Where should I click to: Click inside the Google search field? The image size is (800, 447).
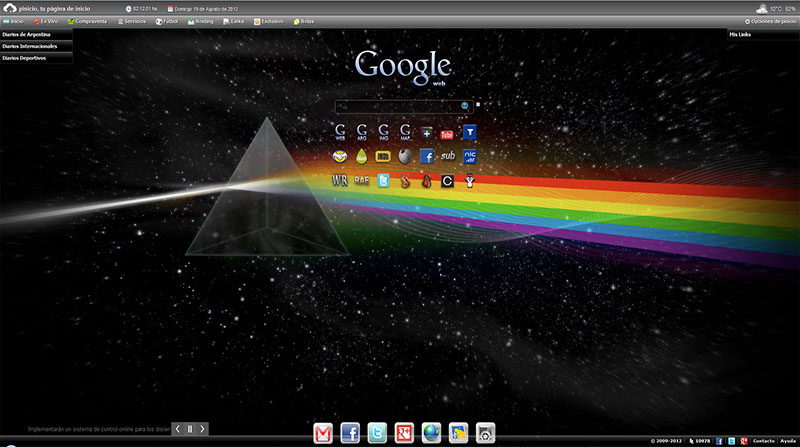(397, 105)
